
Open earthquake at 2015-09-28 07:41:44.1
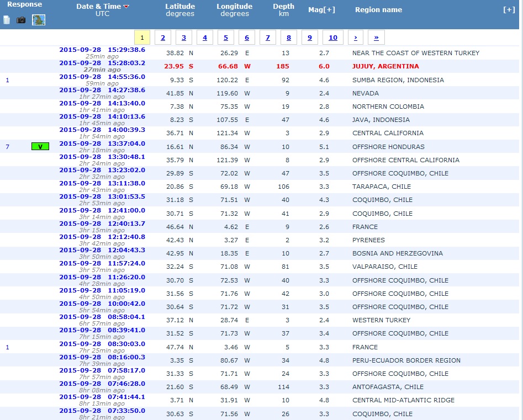(102, 397)
